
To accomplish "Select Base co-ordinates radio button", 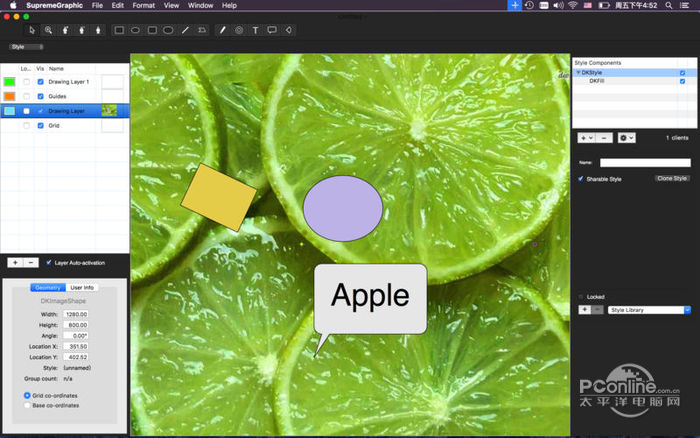I will click(27, 405).
